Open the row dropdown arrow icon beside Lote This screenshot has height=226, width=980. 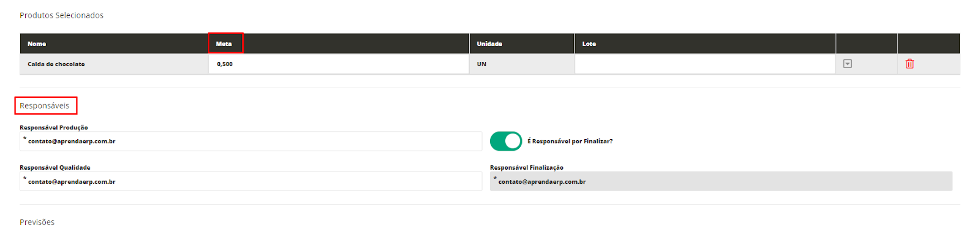pos(848,64)
